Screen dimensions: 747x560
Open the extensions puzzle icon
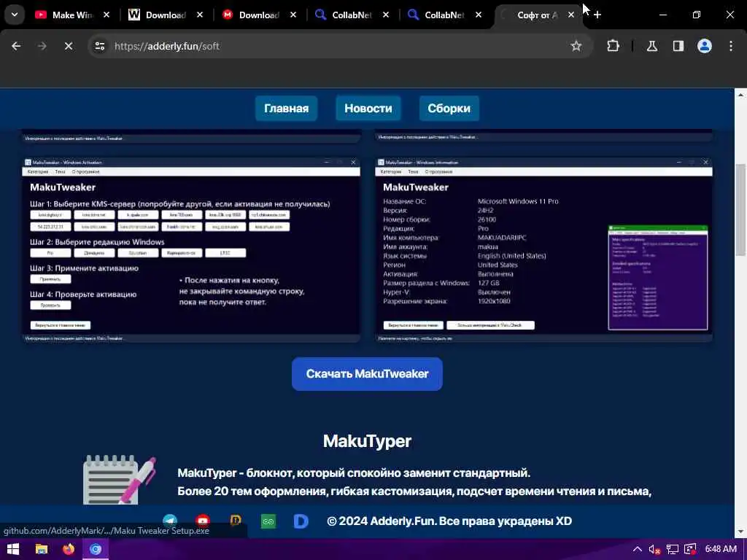point(613,46)
